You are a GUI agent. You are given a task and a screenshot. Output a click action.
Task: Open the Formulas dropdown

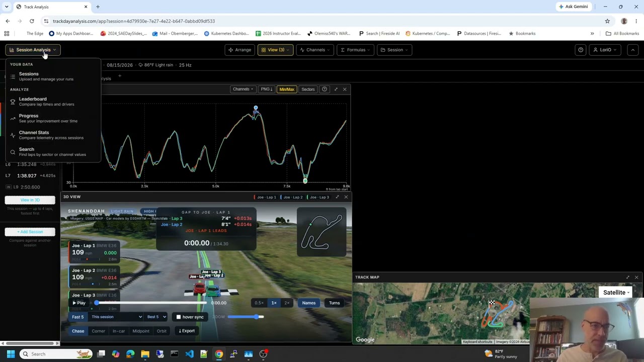[356, 50]
